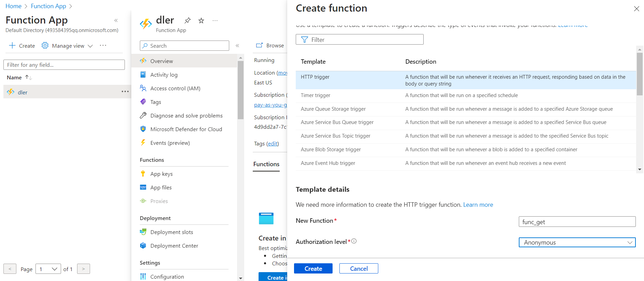Click Create in Function App toolbar

point(22,46)
